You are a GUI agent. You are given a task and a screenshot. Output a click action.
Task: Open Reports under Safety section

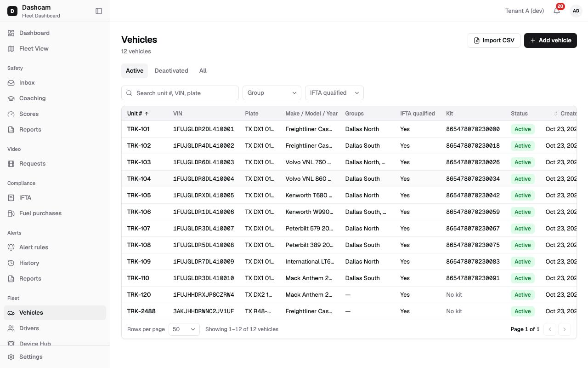point(55,130)
